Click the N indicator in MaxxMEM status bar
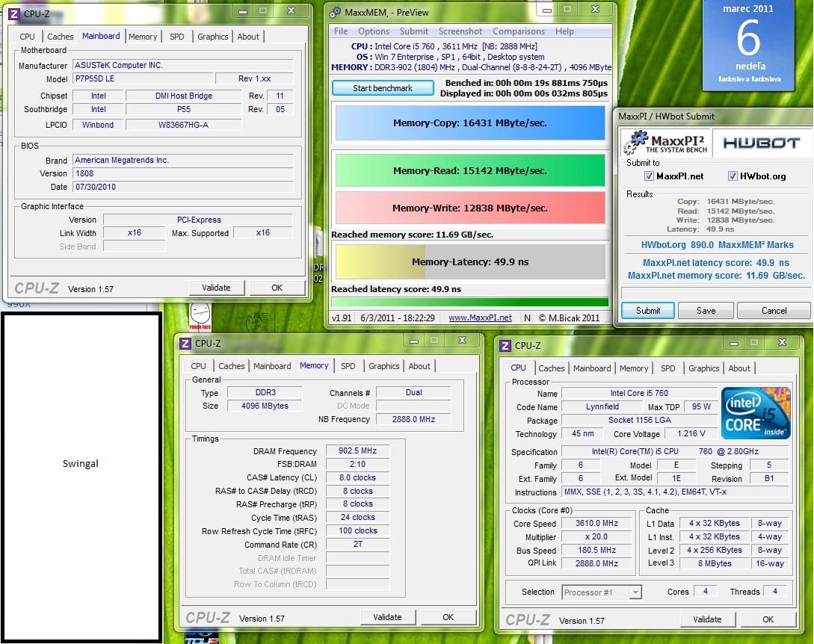The height and width of the screenshot is (644, 814). pyautogui.click(x=527, y=318)
